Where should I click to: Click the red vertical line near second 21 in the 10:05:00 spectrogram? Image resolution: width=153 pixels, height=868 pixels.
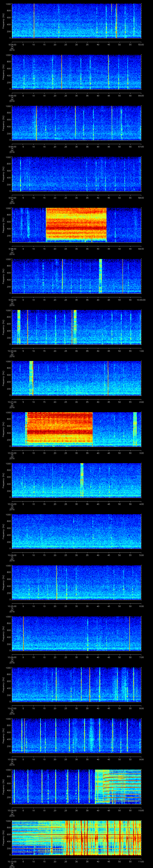[x=57, y=582]
